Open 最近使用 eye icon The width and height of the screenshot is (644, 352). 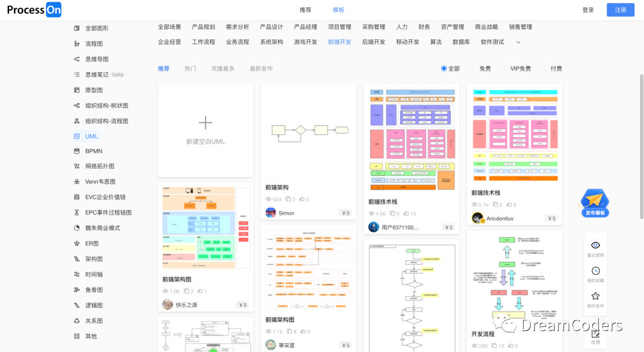click(596, 245)
